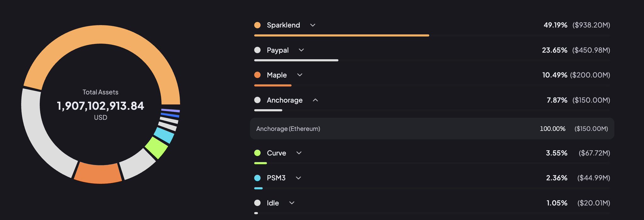Collapse the Anchorage section
The image size is (644, 220).
pos(315,100)
